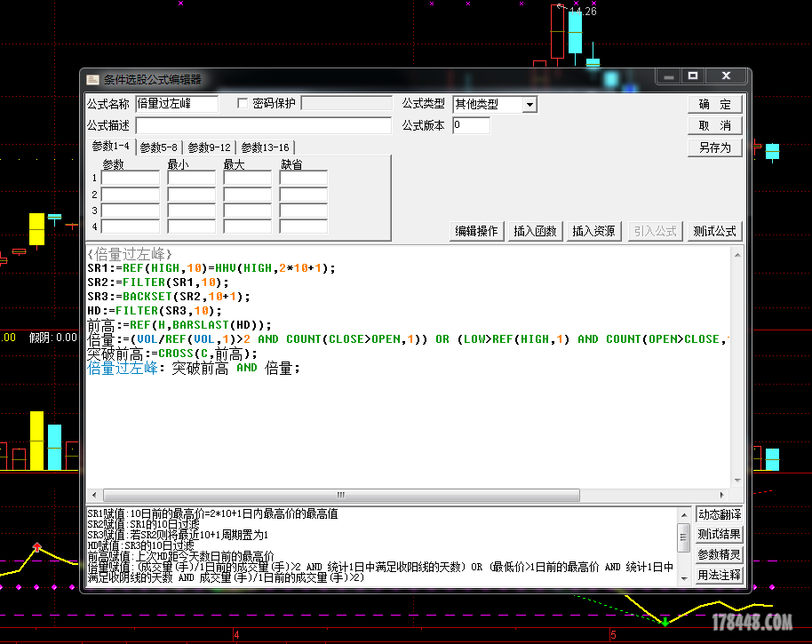Click the code line SR3:=BACKSET

point(169,297)
